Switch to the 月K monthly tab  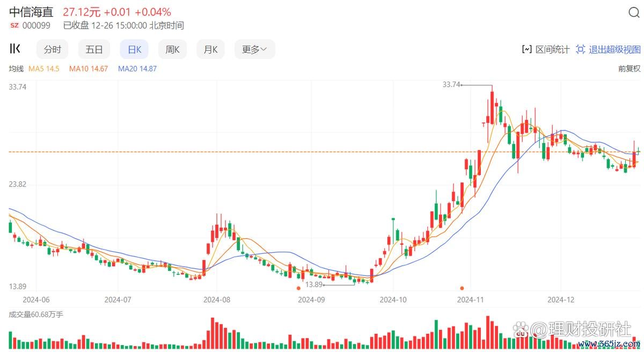click(x=210, y=49)
